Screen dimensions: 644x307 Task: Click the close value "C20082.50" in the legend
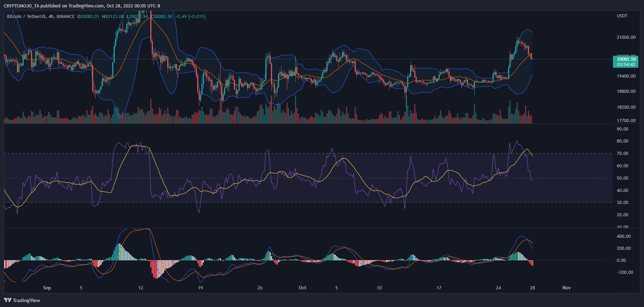coord(162,17)
